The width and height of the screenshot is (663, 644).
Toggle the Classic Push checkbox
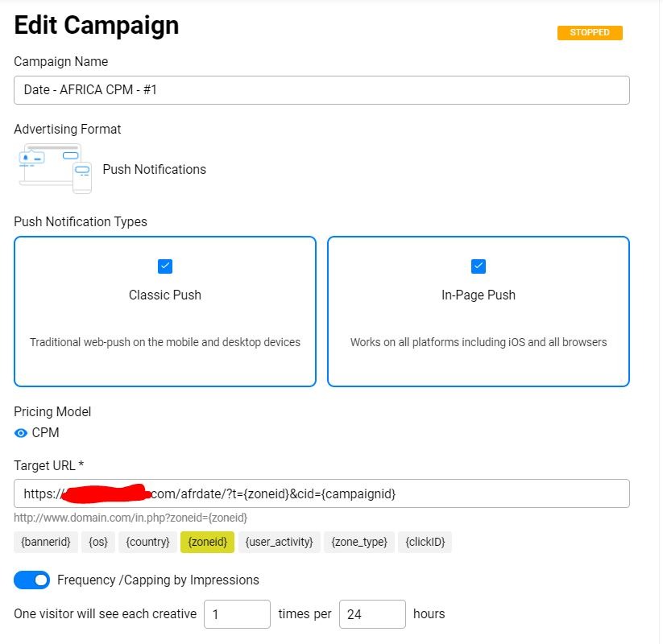click(165, 266)
